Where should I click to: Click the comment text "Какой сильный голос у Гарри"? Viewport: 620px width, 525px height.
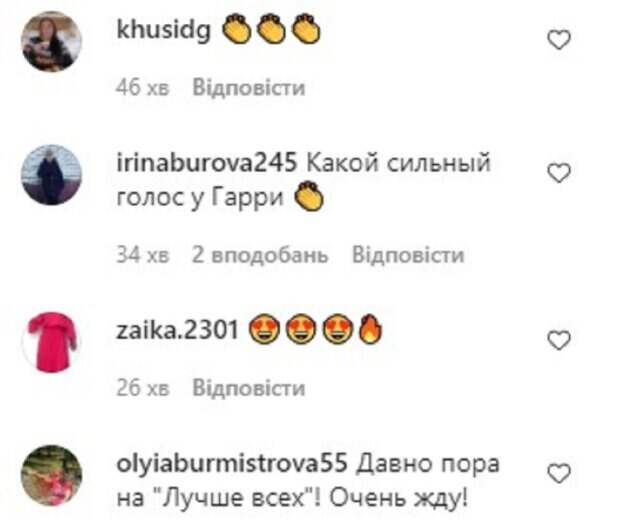click(x=304, y=180)
